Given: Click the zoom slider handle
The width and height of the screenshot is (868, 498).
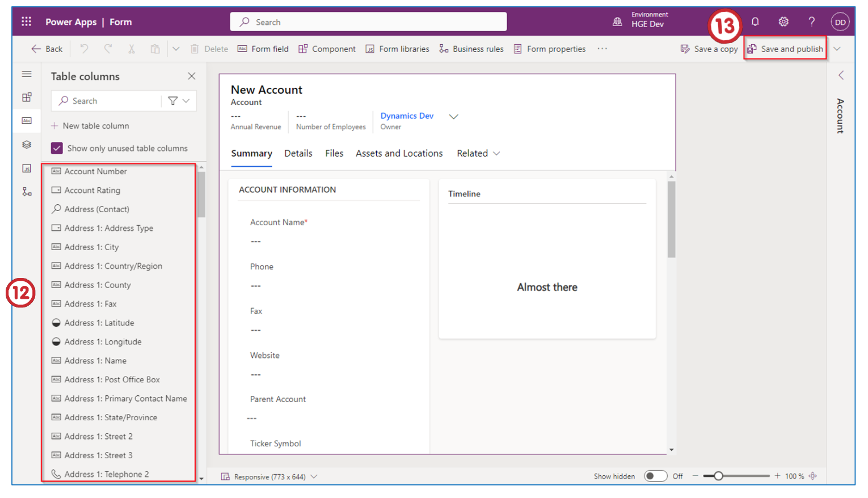Looking at the screenshot, I should click(718, 476).
